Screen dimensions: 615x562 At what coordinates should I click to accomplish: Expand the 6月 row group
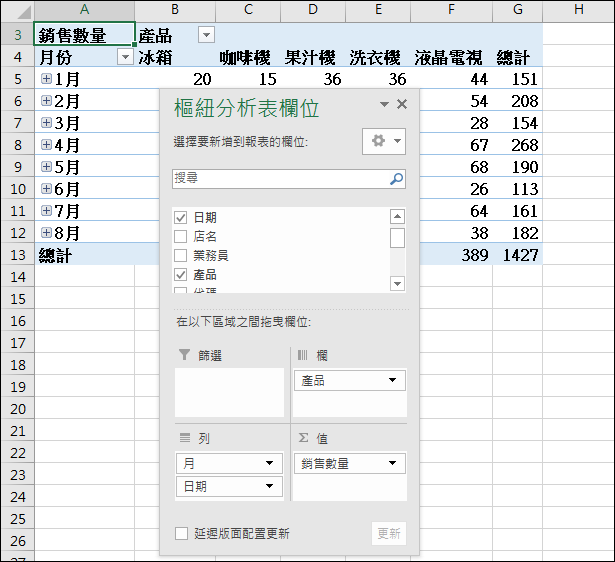coord(46,189)
